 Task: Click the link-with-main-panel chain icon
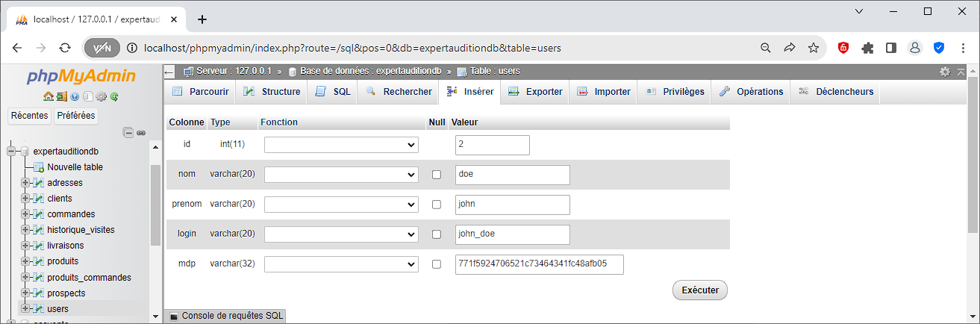click(140, 133)
